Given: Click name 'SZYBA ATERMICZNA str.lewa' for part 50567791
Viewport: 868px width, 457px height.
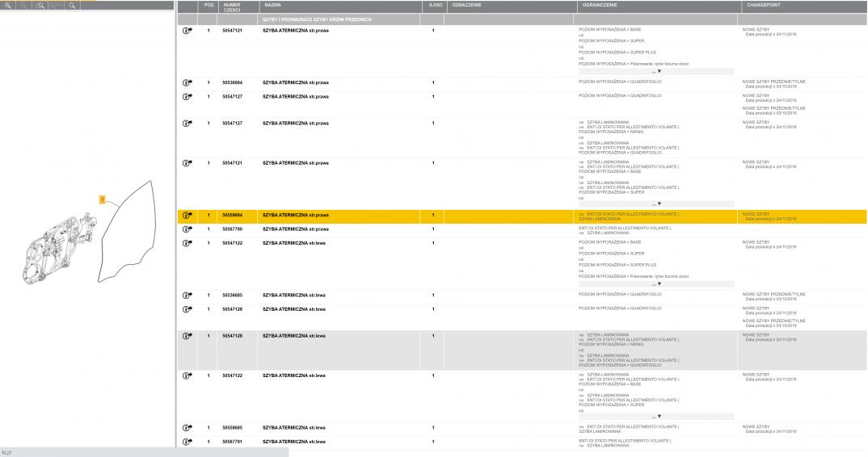Looking at the screenshot, I should 294,442.
